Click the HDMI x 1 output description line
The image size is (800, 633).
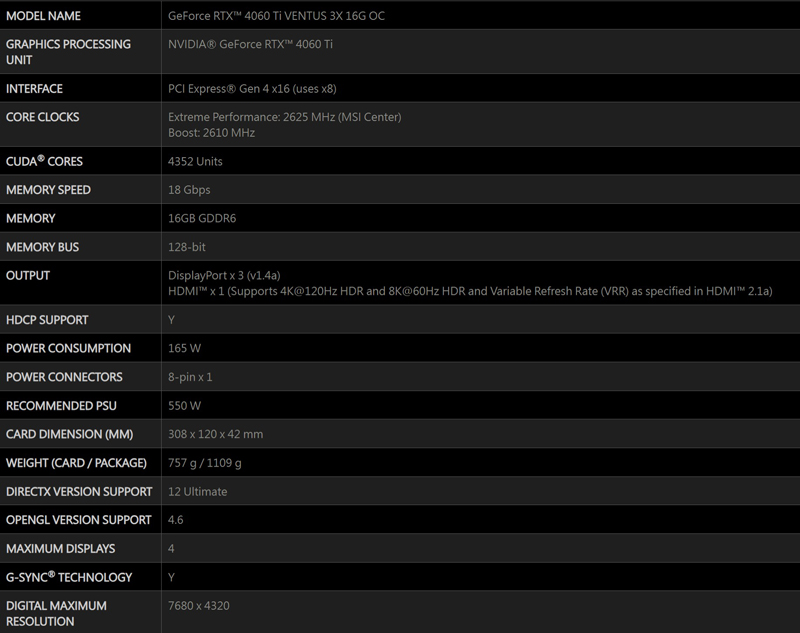468,291
